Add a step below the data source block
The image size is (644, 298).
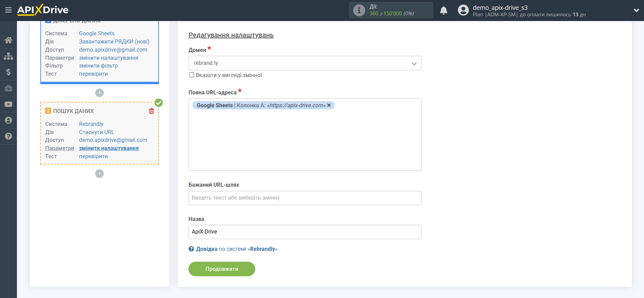[99, 93]
